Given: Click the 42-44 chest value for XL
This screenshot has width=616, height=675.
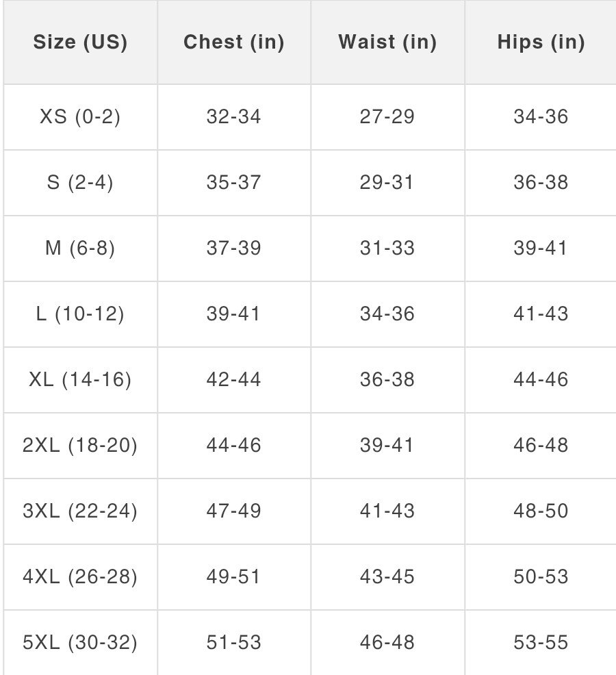Looking at the screenshot, I should tap(234, 380).
